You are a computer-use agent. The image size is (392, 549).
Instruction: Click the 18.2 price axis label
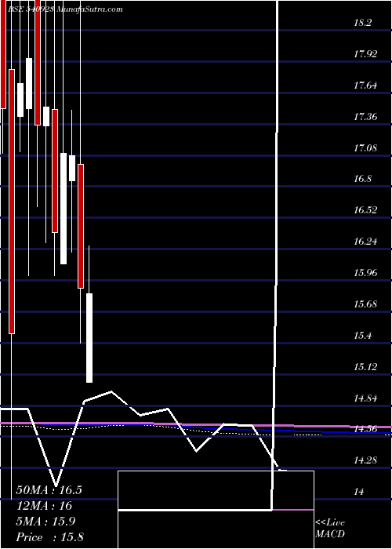tap(362, 23)
